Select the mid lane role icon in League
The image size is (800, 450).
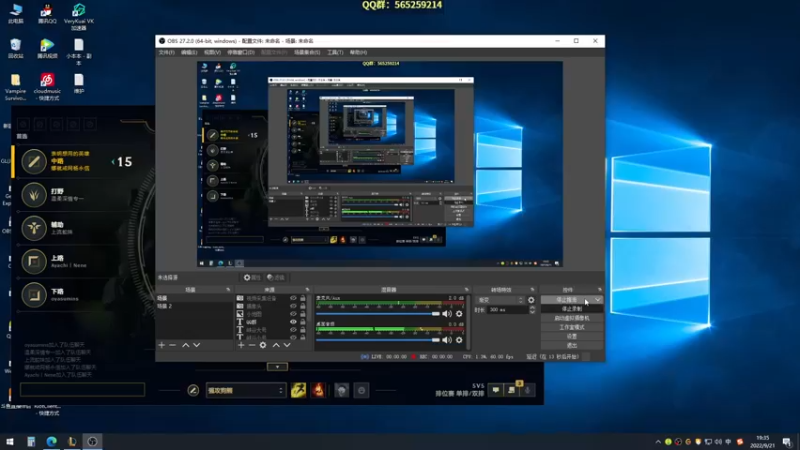pyautogui.click(x=34, y=162)
